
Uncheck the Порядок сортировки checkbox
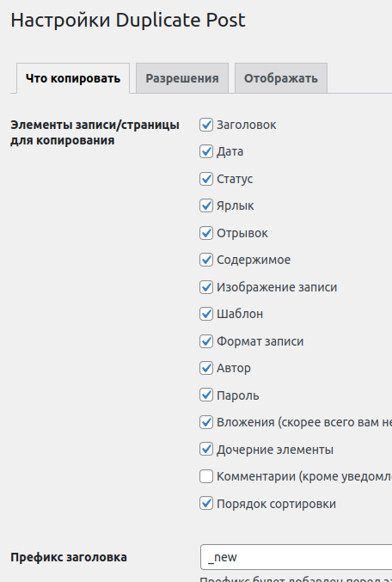click(206, 504)
